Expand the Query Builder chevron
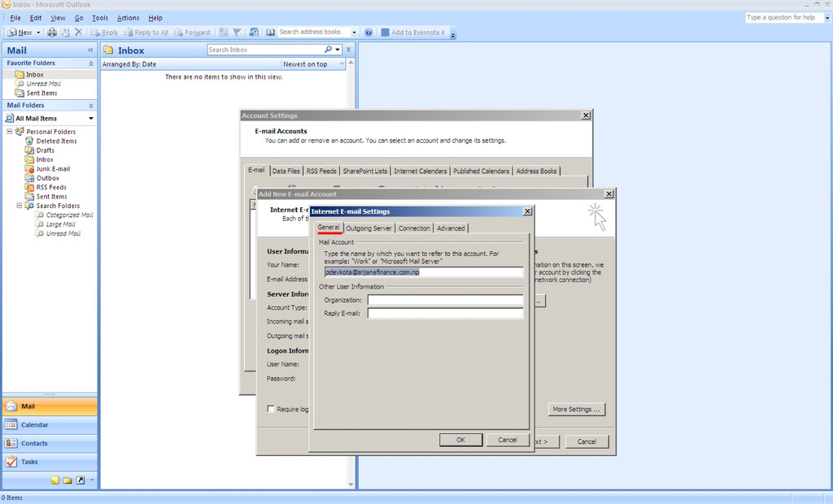Image resolution: width=833 pixels, height=504 pixels. [348, 50]
